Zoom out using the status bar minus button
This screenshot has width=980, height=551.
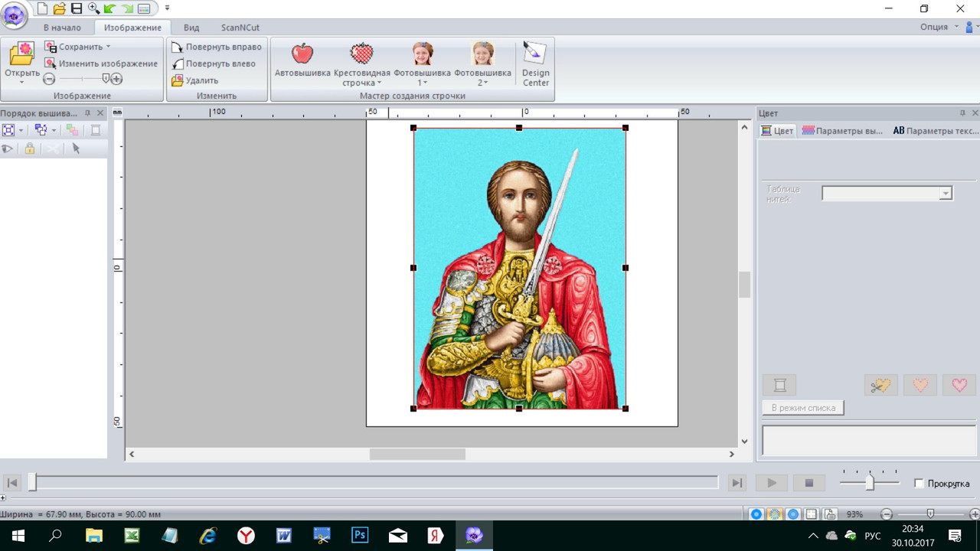click(887, 514)
